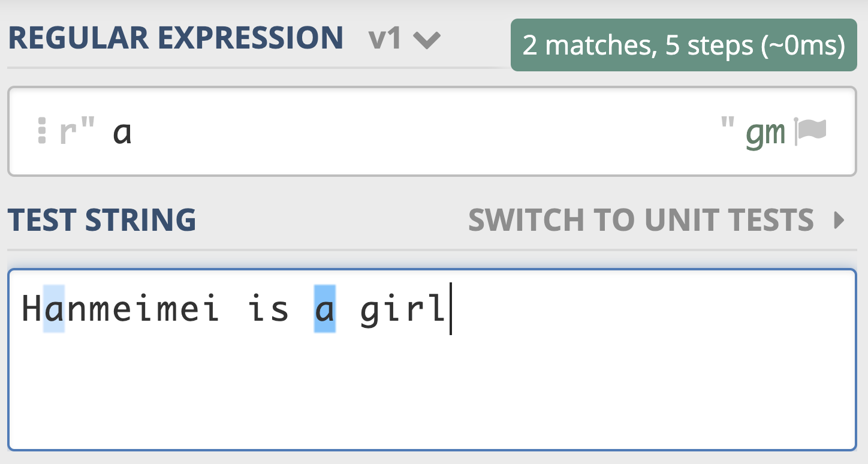Click the arrow beside Switch to Unit Tests

839,221
